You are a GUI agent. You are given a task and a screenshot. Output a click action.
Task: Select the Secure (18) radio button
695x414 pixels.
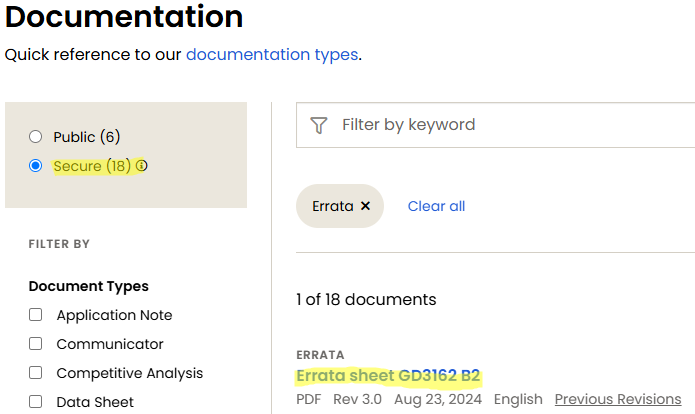coord(36,166)
